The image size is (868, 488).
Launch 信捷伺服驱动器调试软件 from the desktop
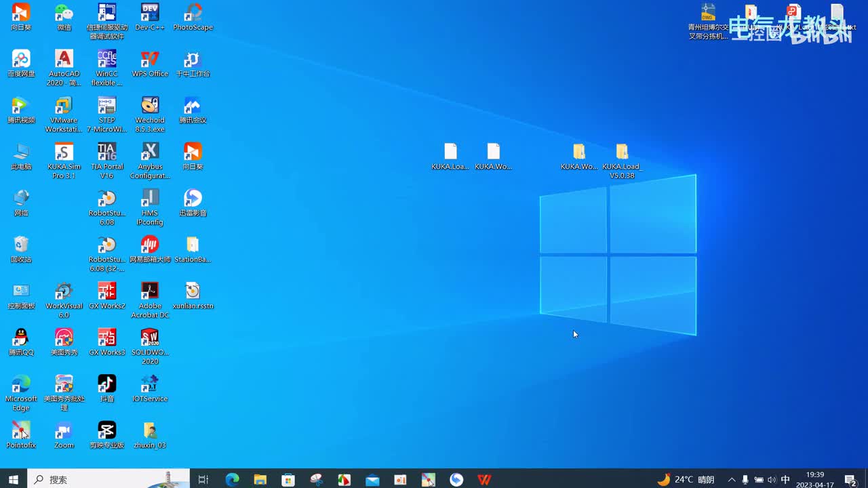pyautogui.click(x=107, y=22)
